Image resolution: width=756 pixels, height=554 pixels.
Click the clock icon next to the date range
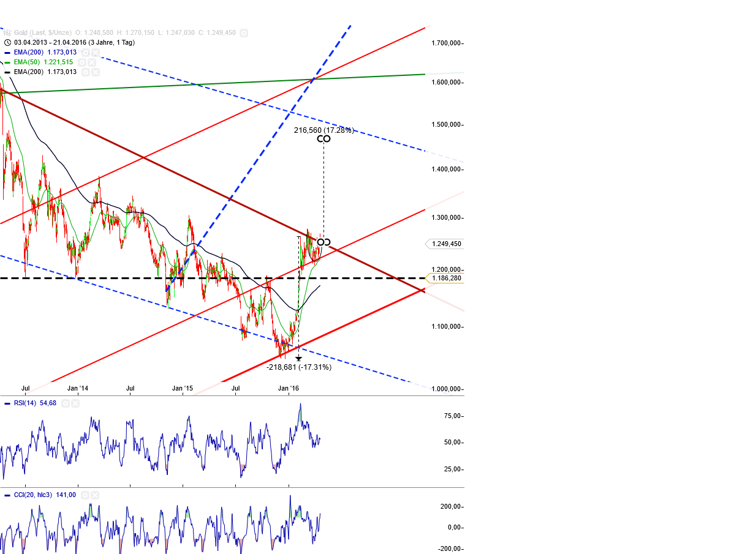coord(8,43)
